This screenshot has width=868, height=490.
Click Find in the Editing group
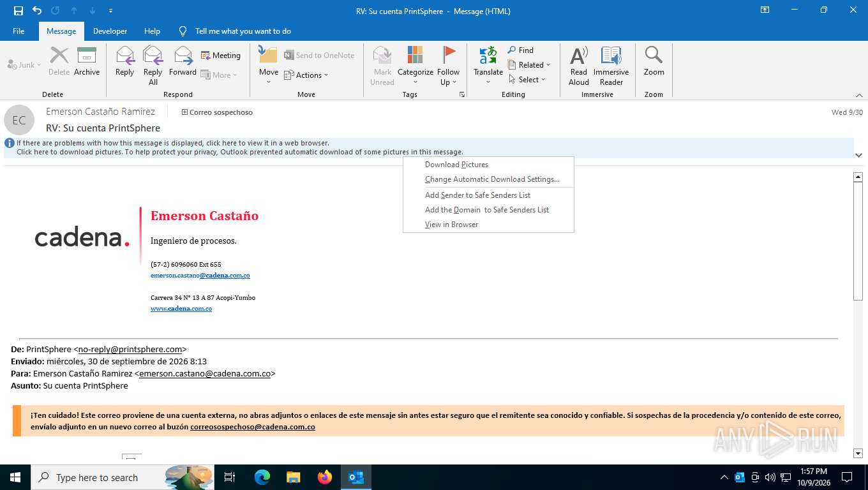pos(521,50)
